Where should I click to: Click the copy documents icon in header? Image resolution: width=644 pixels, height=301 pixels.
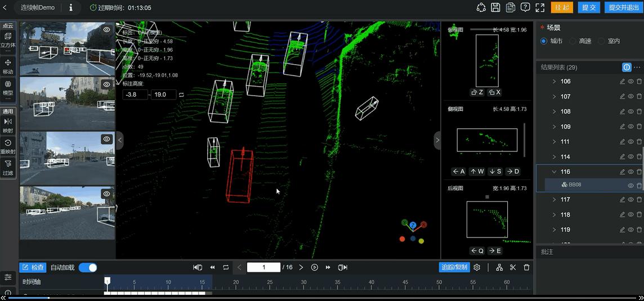pos(511,7)
